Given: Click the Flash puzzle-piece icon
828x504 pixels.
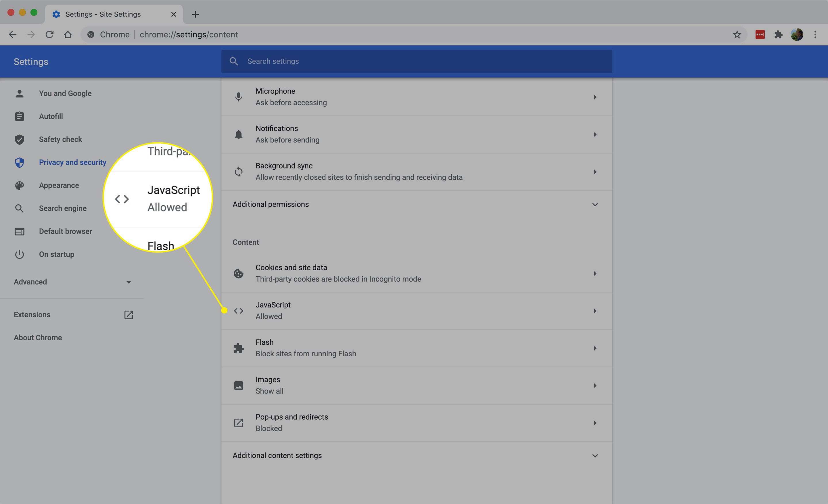Looking at the screenshot, I should coord(239,348).
